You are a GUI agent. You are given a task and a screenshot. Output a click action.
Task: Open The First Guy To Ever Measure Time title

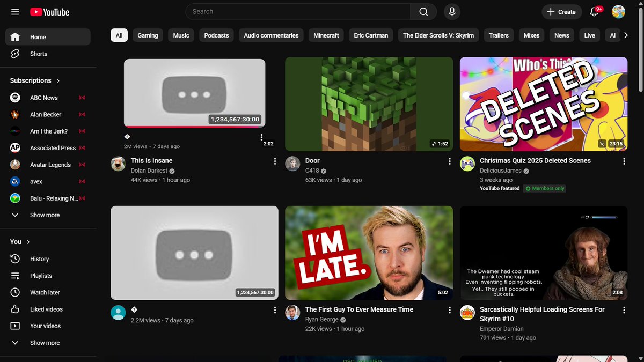pyautogui.click(x=359, y=309)
